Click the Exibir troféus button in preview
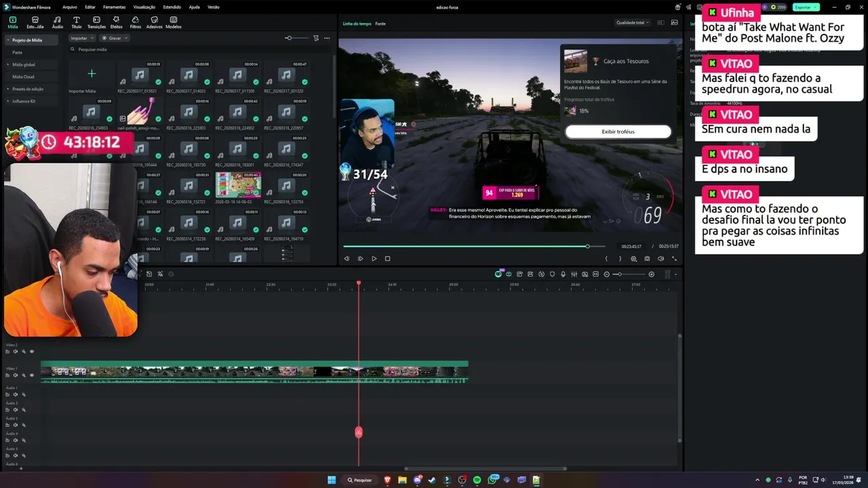 pos(618,131)
